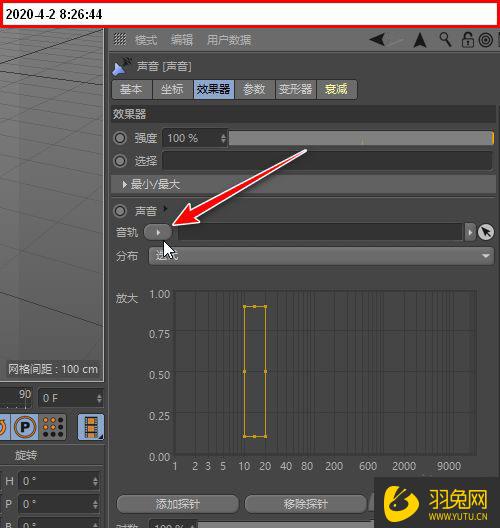The image size is (500, 528).
Task: Switch to the 基本 tab
Action: [x=132, y=89]
